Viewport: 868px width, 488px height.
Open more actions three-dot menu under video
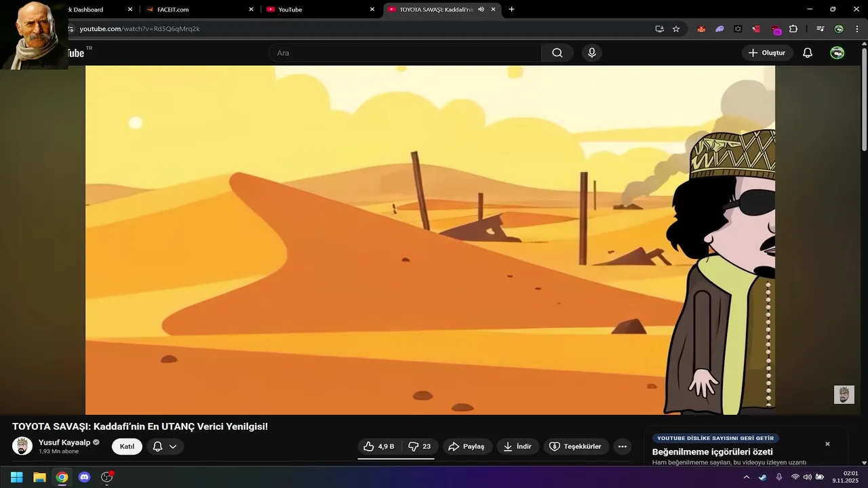(623, 447)
